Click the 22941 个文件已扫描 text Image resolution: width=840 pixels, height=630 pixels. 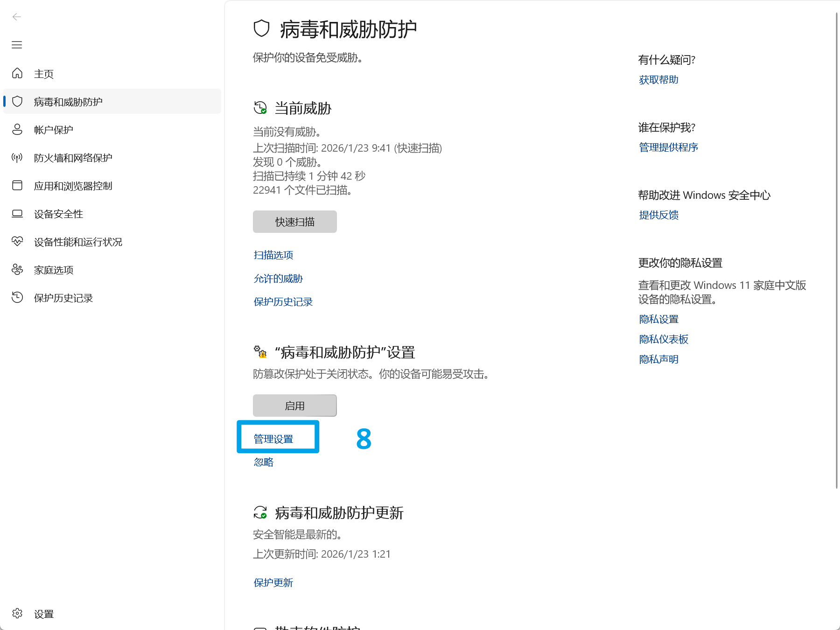pyautogui.click(x=302, y=190)
